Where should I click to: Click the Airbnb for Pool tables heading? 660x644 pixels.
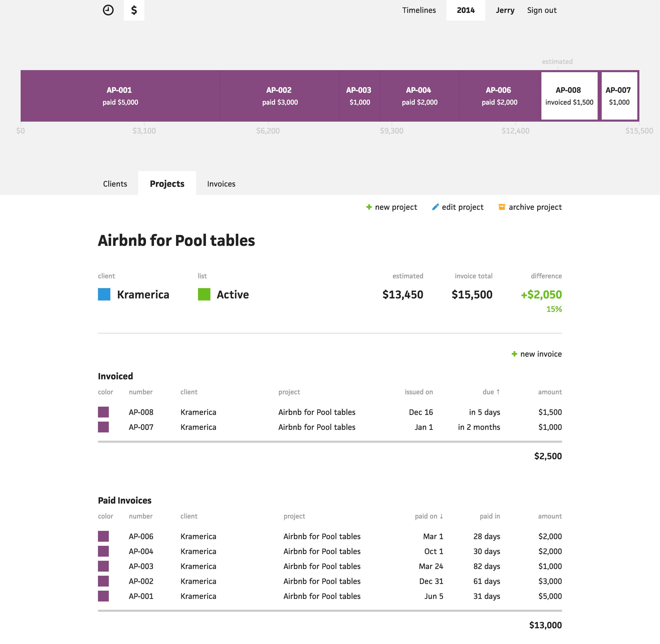tap(176, 240)
